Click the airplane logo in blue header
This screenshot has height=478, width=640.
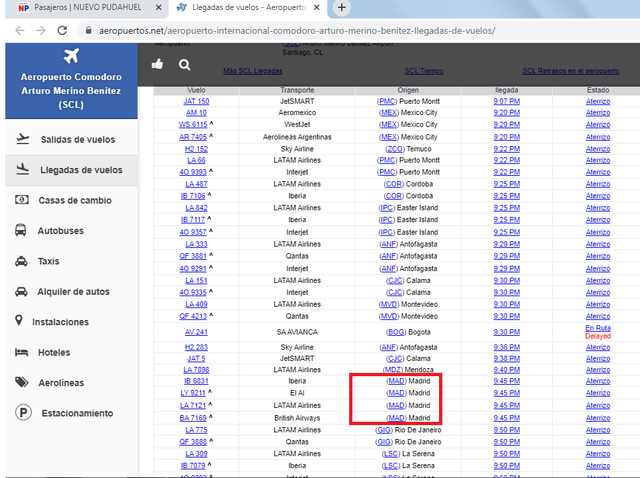coord(71,56)
